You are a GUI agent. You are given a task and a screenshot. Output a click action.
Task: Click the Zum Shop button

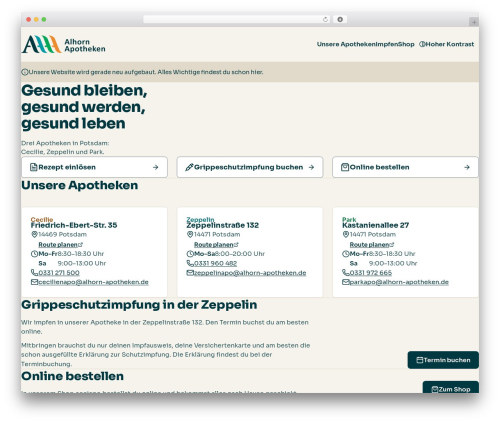(x=451, y=388)
